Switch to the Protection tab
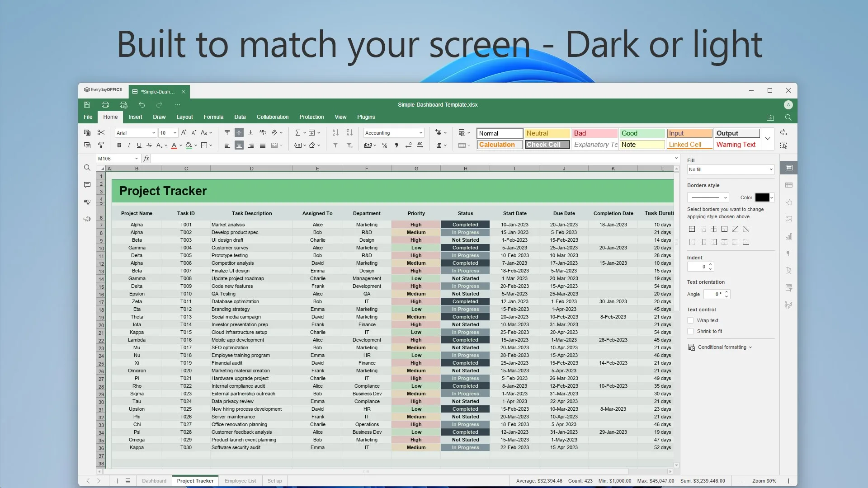868x488 pixels. point(311,117)
